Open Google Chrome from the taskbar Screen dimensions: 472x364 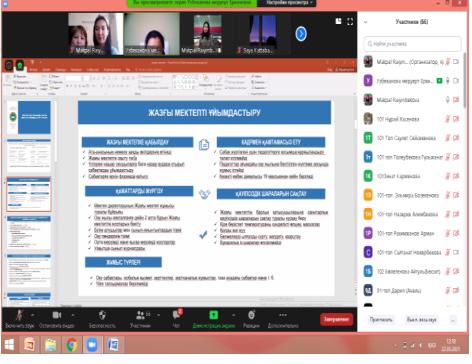[72, 345]
